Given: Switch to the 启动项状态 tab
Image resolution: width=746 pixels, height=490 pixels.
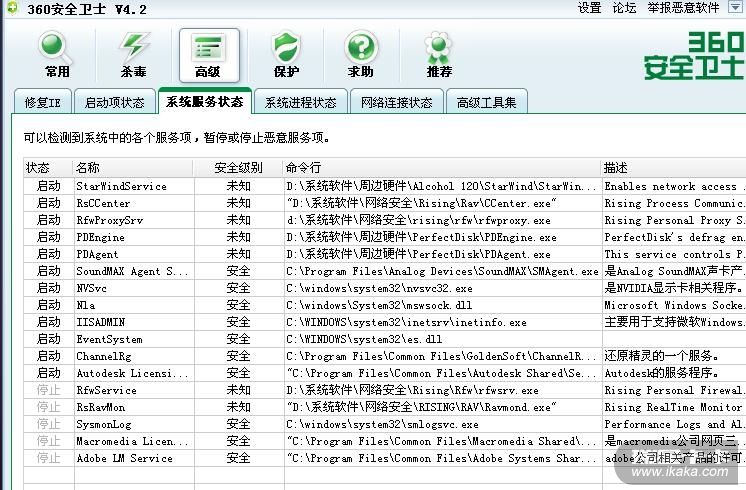Looking at the screenshot, I should click(x=115, y=102).
